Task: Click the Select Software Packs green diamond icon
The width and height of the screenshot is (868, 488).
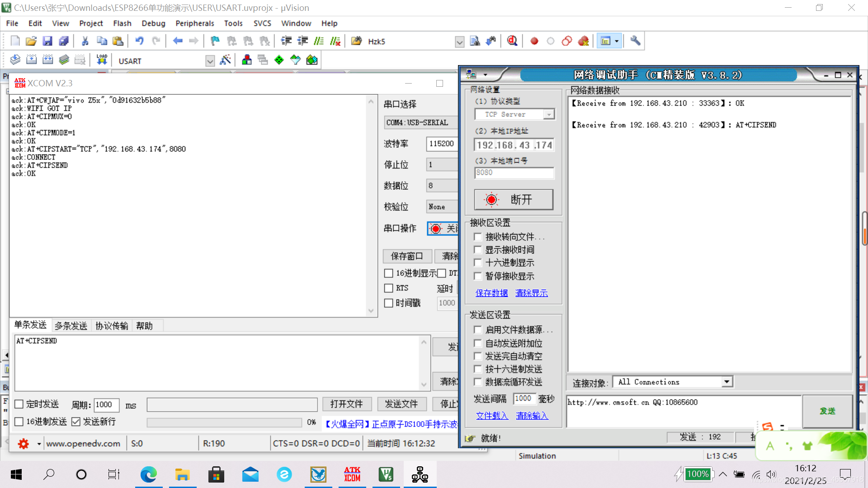Action: [279, 60]
